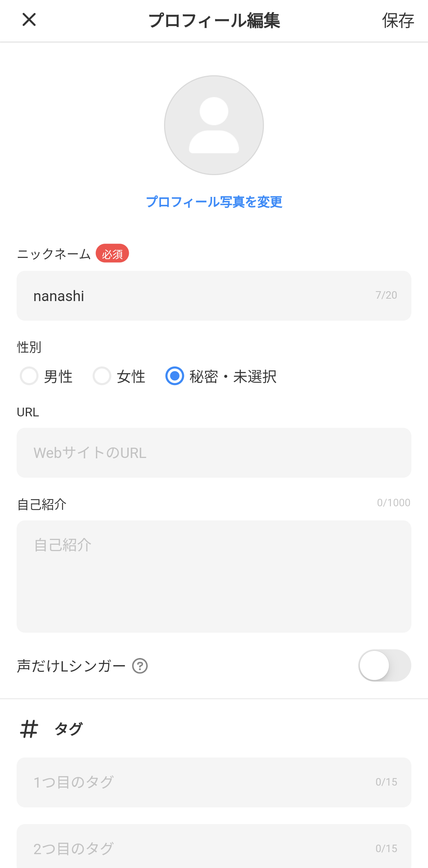Tap the 保存 save button
Image resolution: width=428 pixels, height=868 pixels.
point(398,21)
